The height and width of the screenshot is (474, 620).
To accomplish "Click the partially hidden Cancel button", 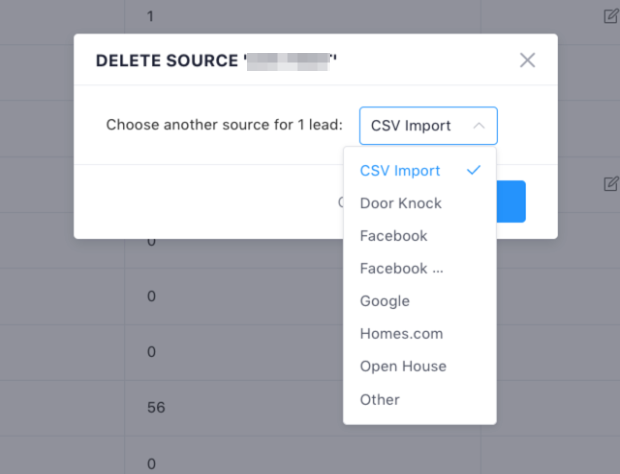I will click(340, 202).
